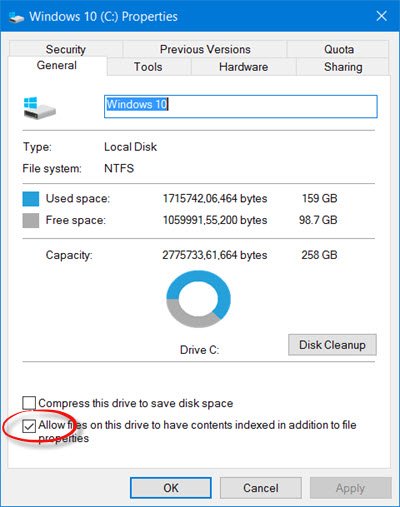Click the gray Free space color square
The height and width of the screenshot is (507, 400).
31,221
